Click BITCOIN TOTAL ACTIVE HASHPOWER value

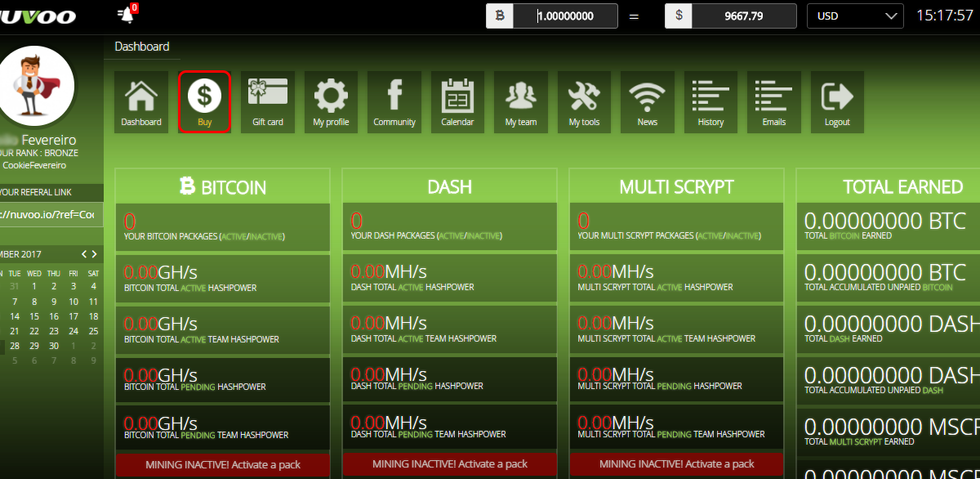(x=161, y=271)
